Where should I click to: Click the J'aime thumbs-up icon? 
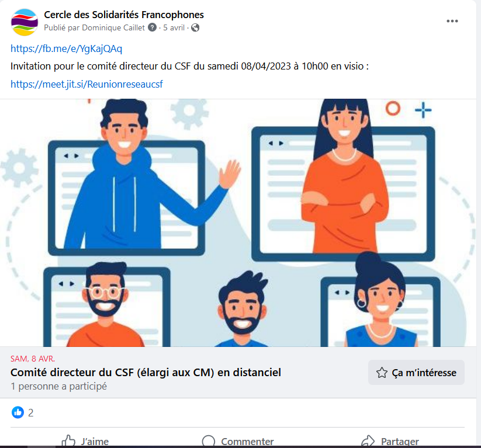68,440
